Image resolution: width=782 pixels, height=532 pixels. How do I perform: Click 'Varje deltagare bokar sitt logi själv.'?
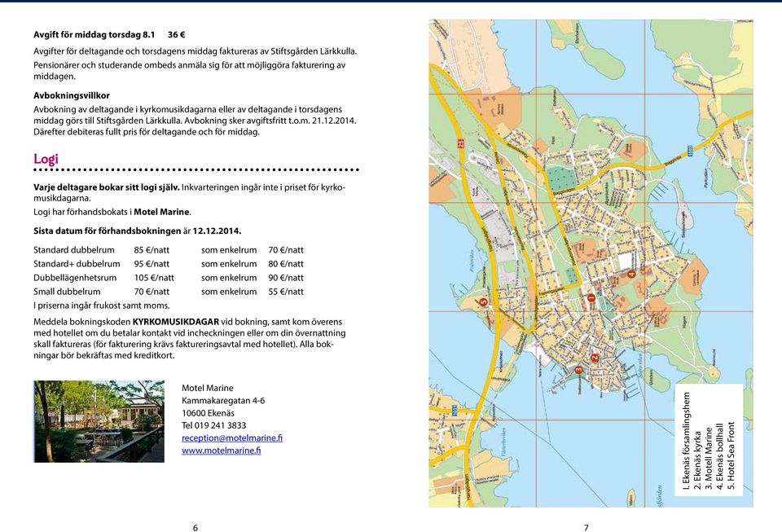click(x=107, y=187)
